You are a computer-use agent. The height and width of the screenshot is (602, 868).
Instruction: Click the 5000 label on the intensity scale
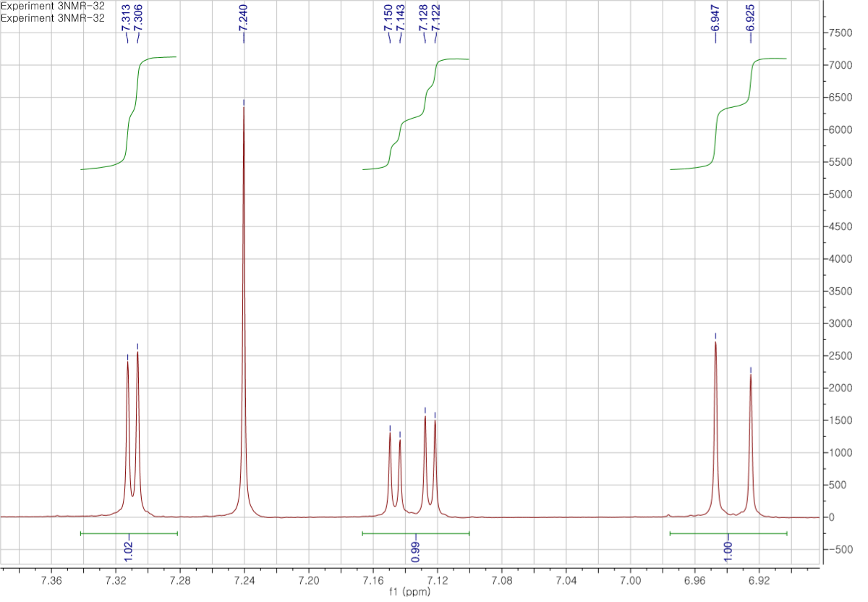tap(841, 194)
